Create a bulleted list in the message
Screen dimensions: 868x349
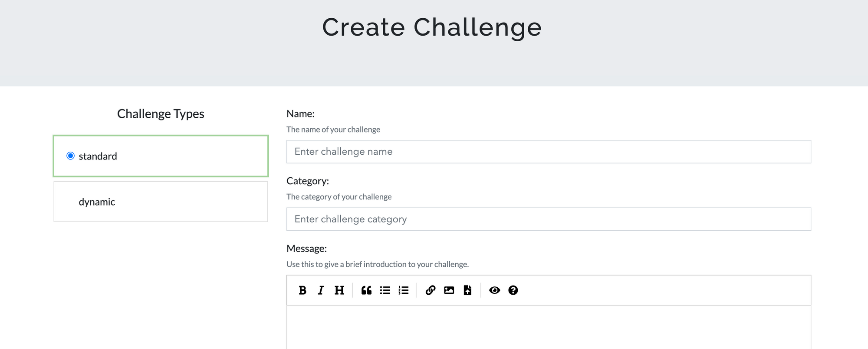coord(385,290)
